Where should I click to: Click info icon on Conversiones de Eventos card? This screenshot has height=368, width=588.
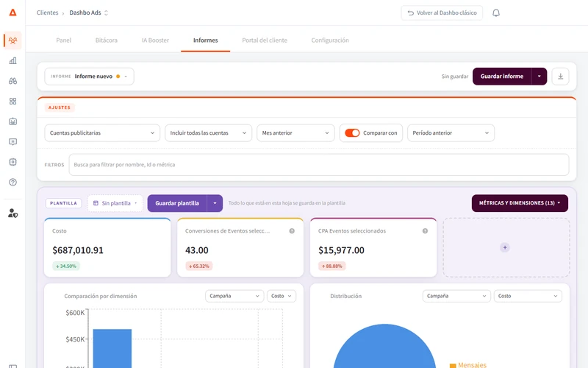click(x=292, y=231)
